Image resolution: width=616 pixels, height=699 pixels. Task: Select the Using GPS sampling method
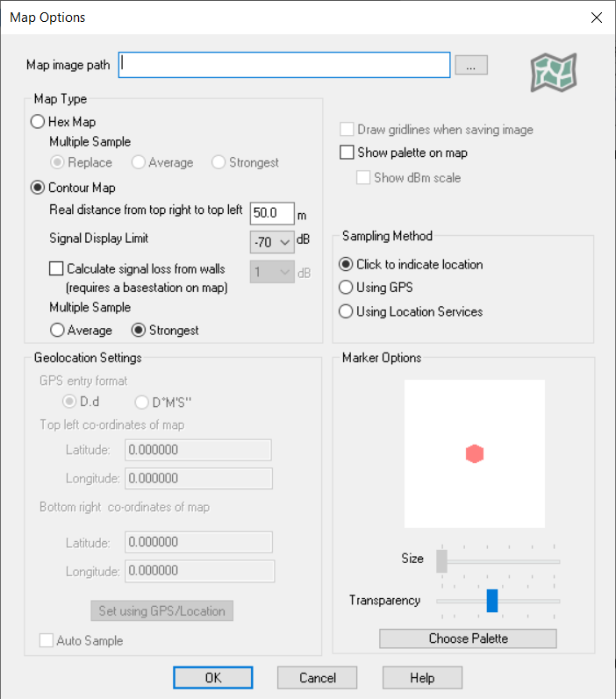pyautogui.click(x=346, y=288)
